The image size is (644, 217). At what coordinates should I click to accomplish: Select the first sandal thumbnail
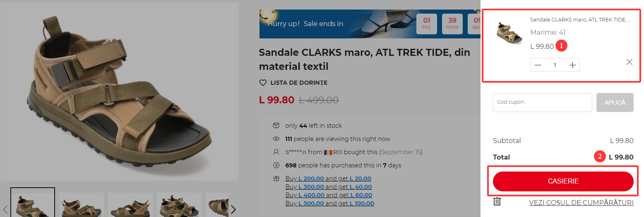(x=33, y=203)
